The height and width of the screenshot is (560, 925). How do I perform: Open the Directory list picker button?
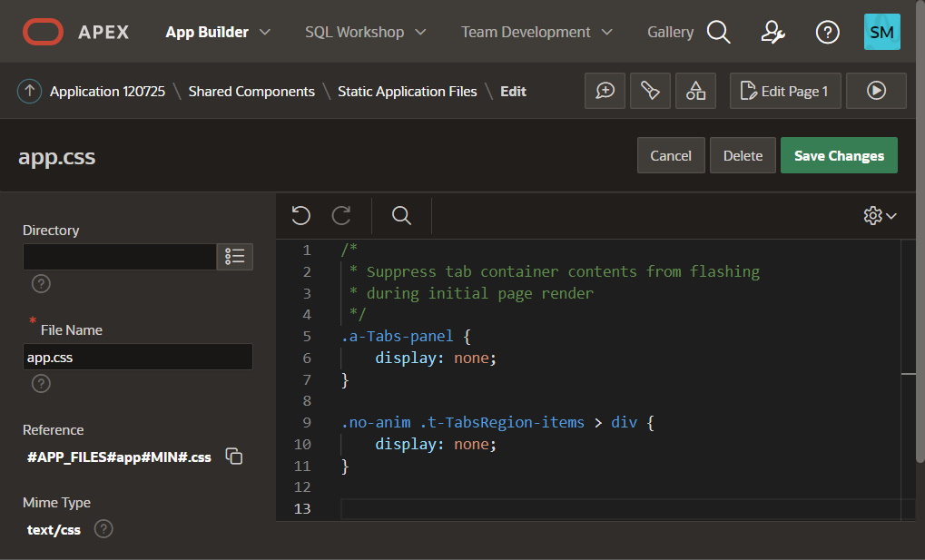(x=234, y=257)
